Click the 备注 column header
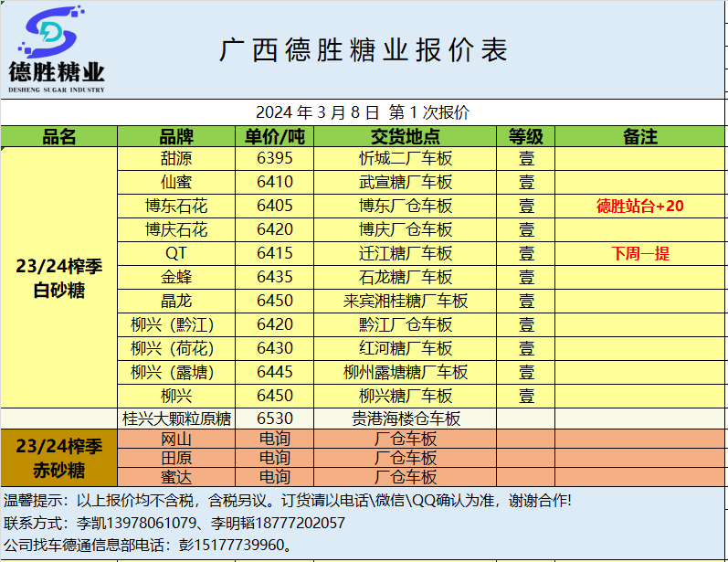The height and width of the screenshot is (562, 728). (x=639, y=137)
